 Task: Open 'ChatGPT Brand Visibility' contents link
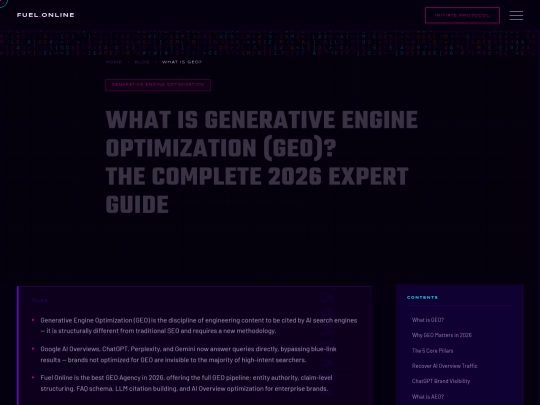[x=441, y=381]
